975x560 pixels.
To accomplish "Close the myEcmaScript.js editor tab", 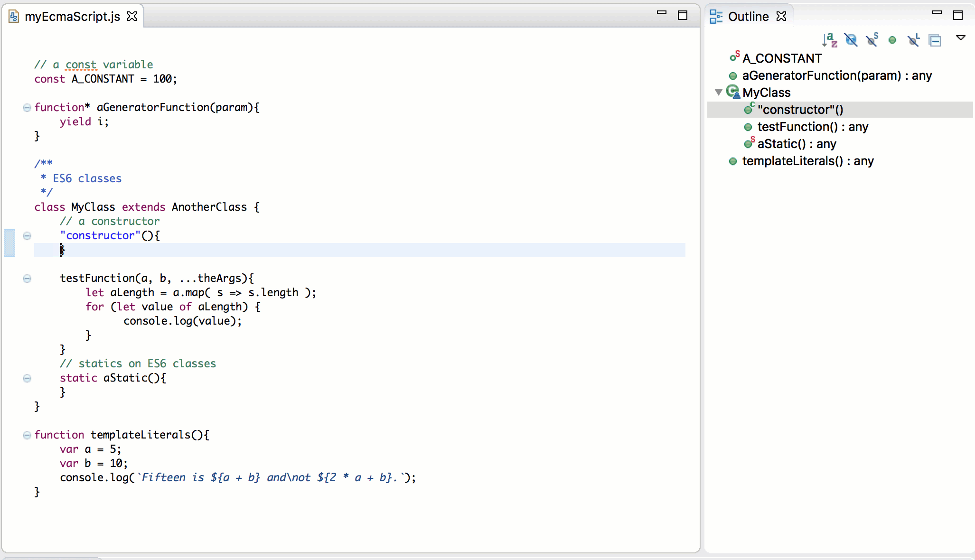I will (132, 17).
